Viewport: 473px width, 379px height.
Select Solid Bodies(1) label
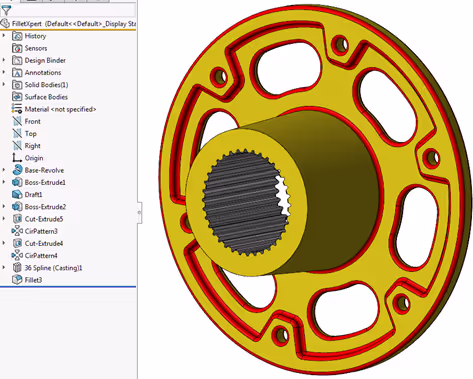(x=46, y=85)
